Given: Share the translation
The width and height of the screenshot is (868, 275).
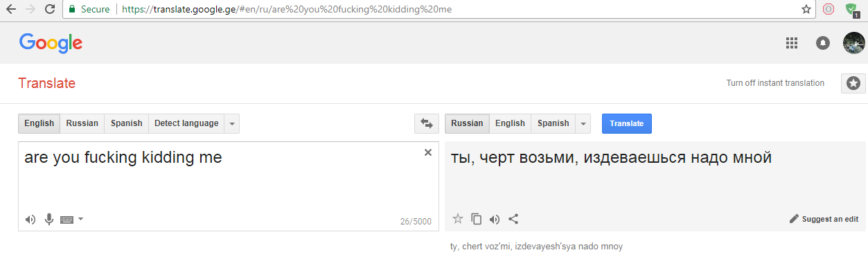Looking at the screenshot, I should [513, 219].
